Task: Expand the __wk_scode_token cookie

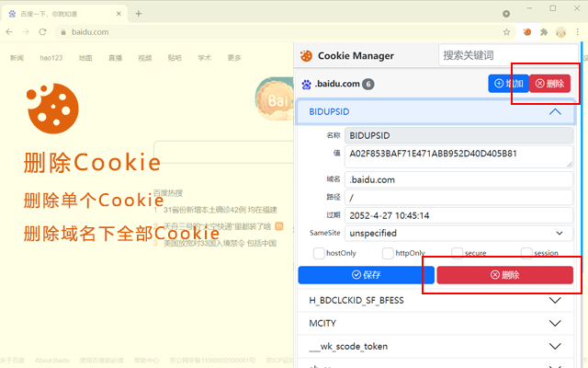Action: click(x=435, y=346)
